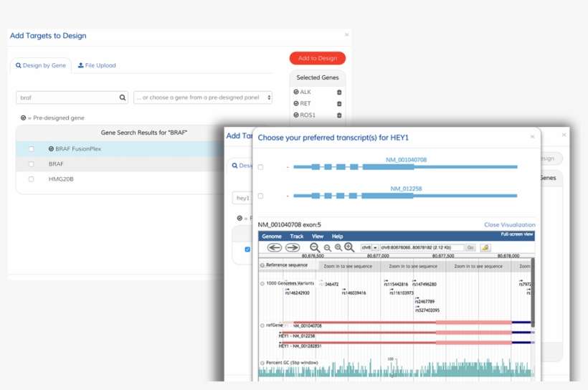The image size is (588, 390).
Task: Open the Track menu in genome browser
Action: (x=296, y=236)
